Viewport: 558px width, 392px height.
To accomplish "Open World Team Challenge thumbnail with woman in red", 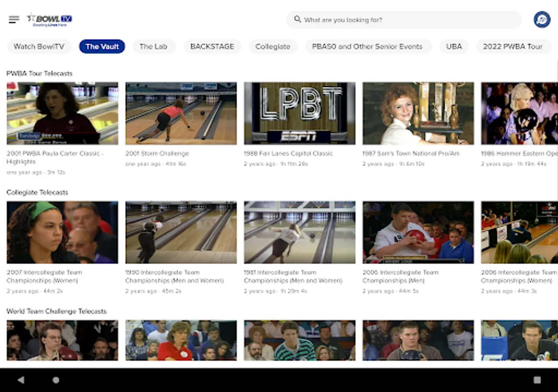I will coord(181,341).
